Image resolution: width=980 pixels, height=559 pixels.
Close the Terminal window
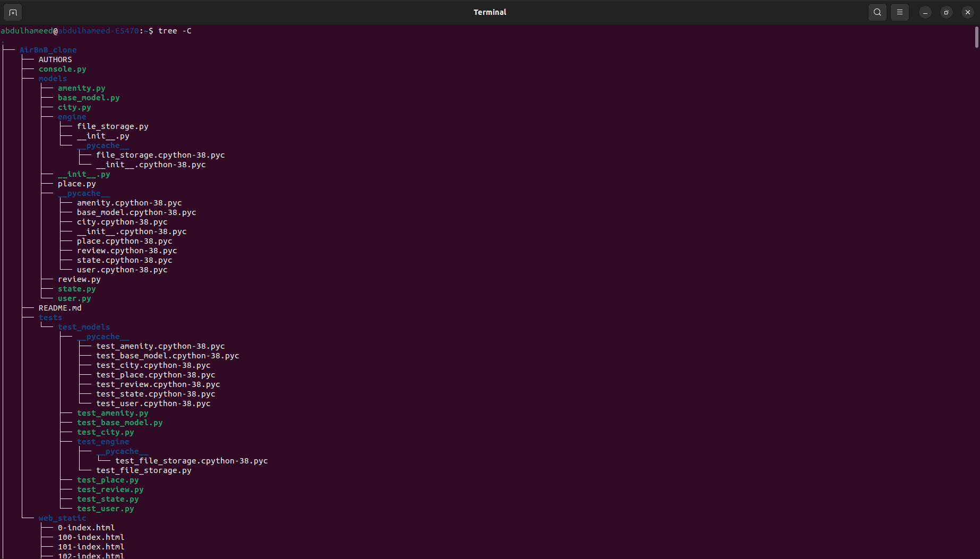pyautogui.click(x=967, y=12)
